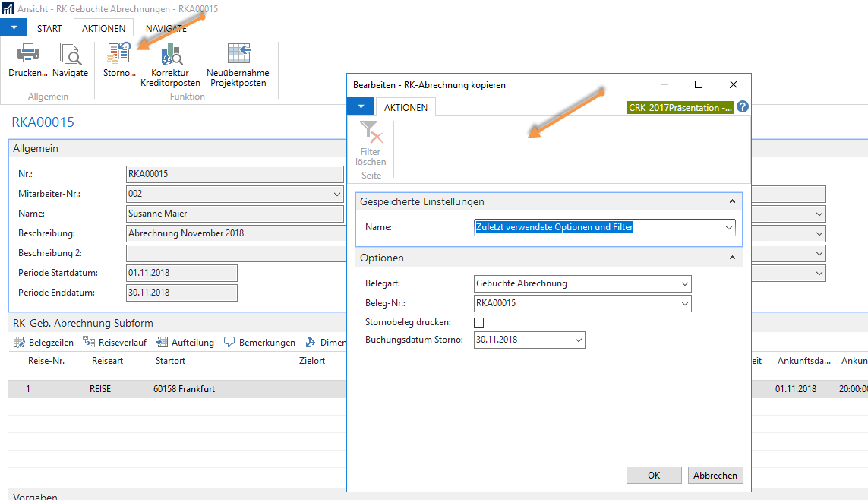The width and height of the screenshot is (868, 500).
Task: Click the Belegzeilen subform icon
Action: click(19, 342)
